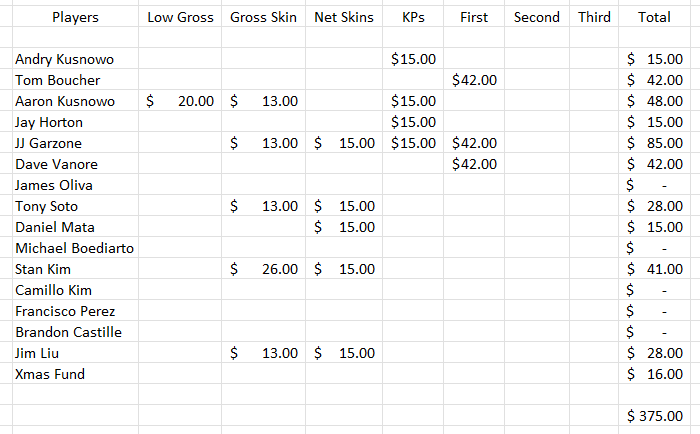Viewport: 700px width, 434px height.
Task: Select Tom Boucher's $42.00 First cell
Action: pyautogui.click(x=474, y=79)
